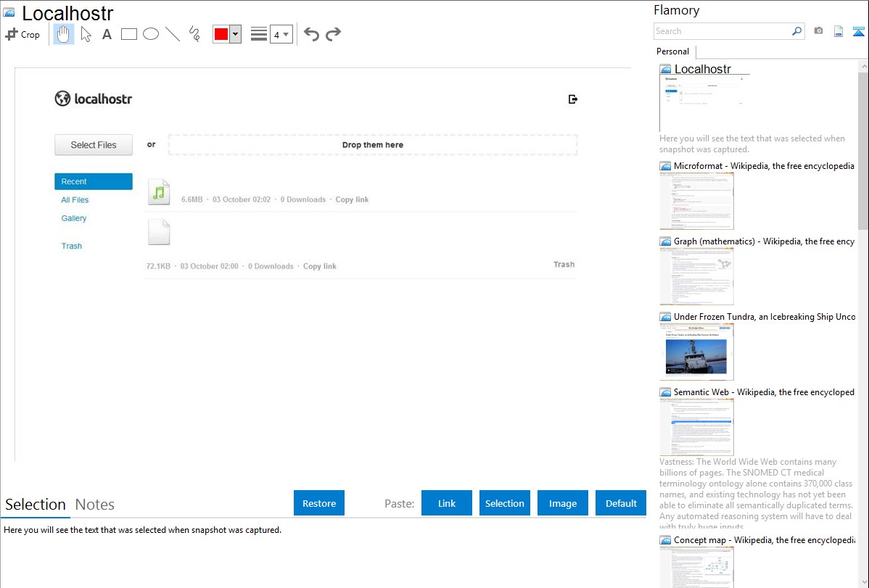The width and height of the screenshot is (869, 588).
Task: Paste as Selection button
Action: tap(505, 503)
